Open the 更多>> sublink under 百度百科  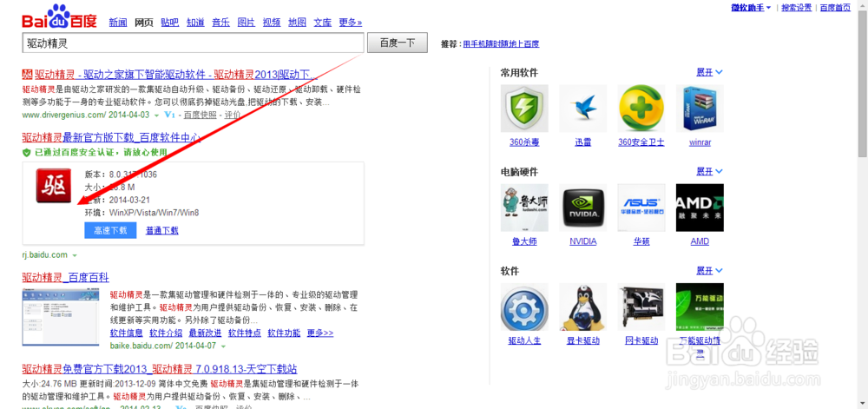coord(320,333)
